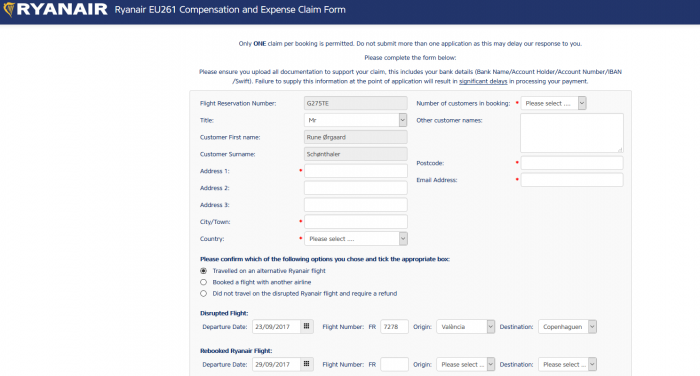Choose 'Did not travel on the disrupted Ryanair flight' radio

[x=204, y=293]
